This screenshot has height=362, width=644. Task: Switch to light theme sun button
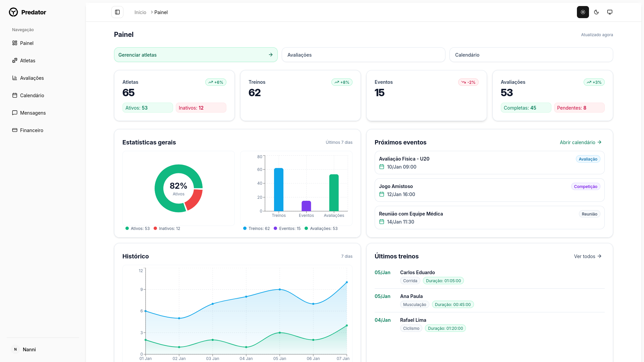(x=583, y=12)
